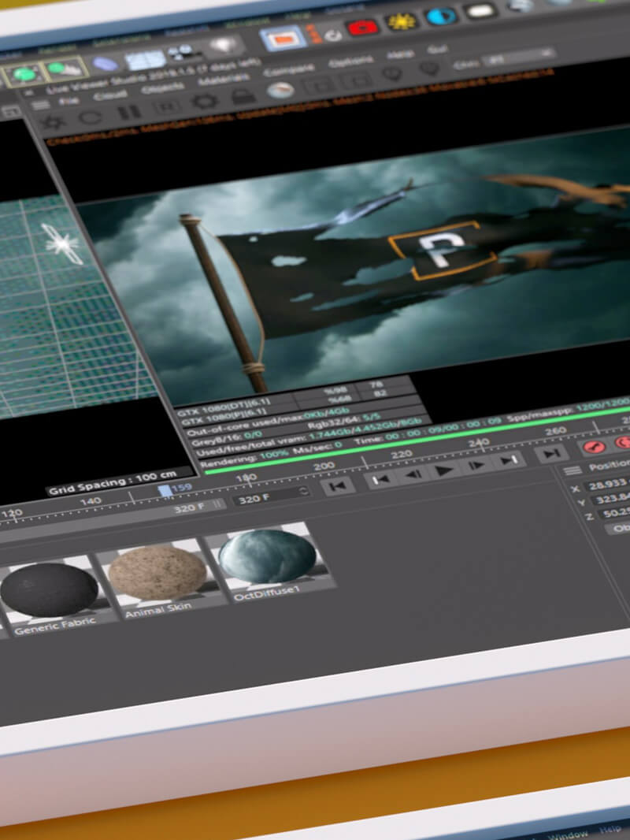Click the red render settings icon
The width and height of the screenshot is (630, 840).
(x=364, y=28)
